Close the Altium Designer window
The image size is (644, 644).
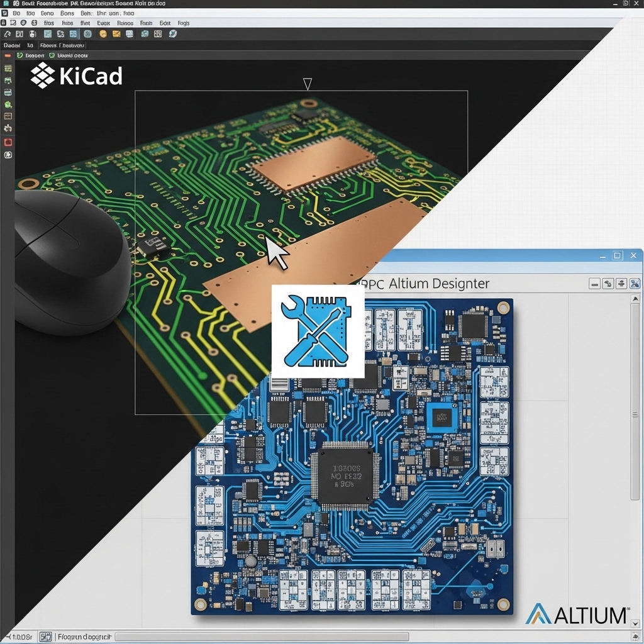click(x=634, y=255)
